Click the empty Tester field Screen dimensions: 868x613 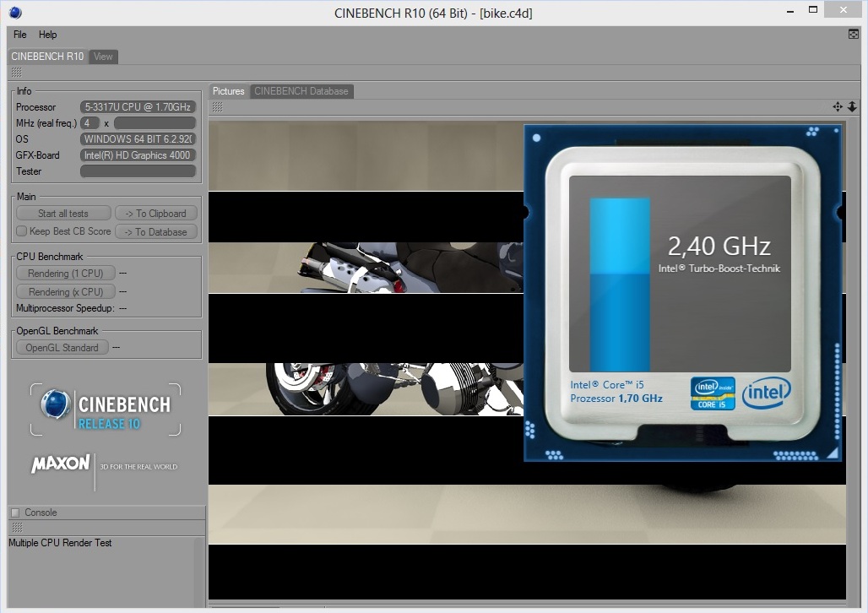click(x=138, y=171)
